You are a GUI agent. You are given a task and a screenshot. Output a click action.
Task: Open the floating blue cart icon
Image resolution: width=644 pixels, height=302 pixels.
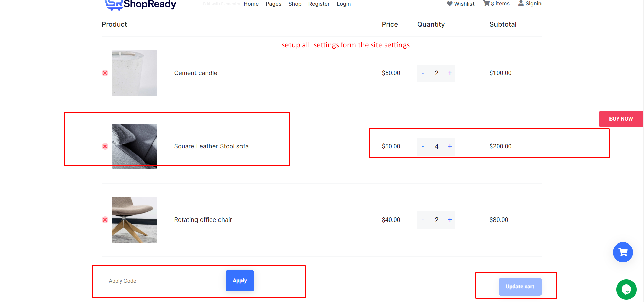(x=623, y=252)
